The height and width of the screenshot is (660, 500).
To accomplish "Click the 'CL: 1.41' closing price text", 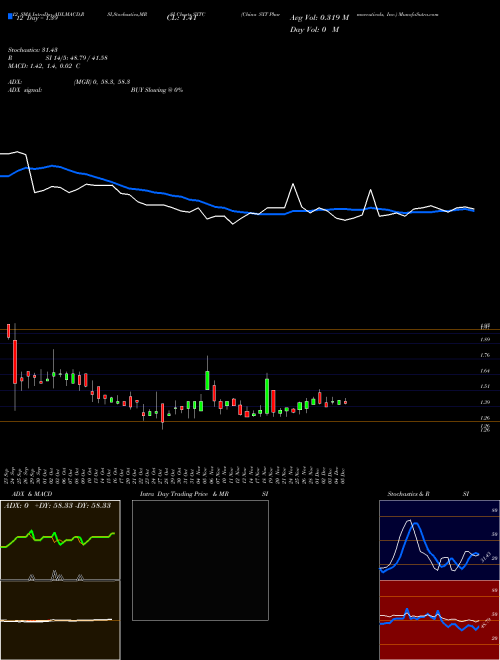I will coord(182,18).
